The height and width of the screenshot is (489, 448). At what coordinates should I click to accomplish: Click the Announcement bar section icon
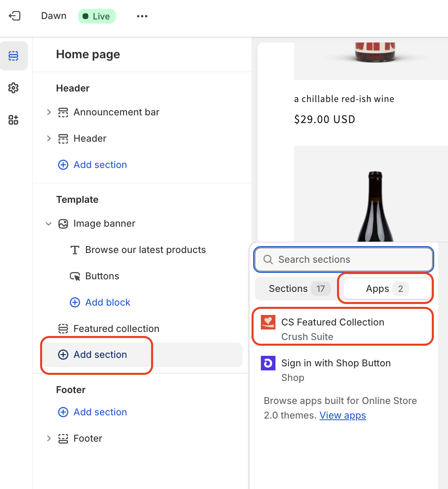(63, 112)
